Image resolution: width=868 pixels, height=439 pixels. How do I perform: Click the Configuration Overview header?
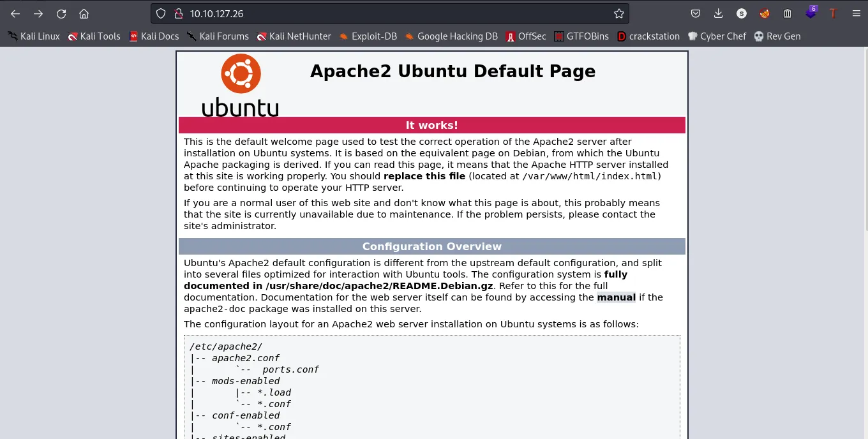tap(432, 246)
